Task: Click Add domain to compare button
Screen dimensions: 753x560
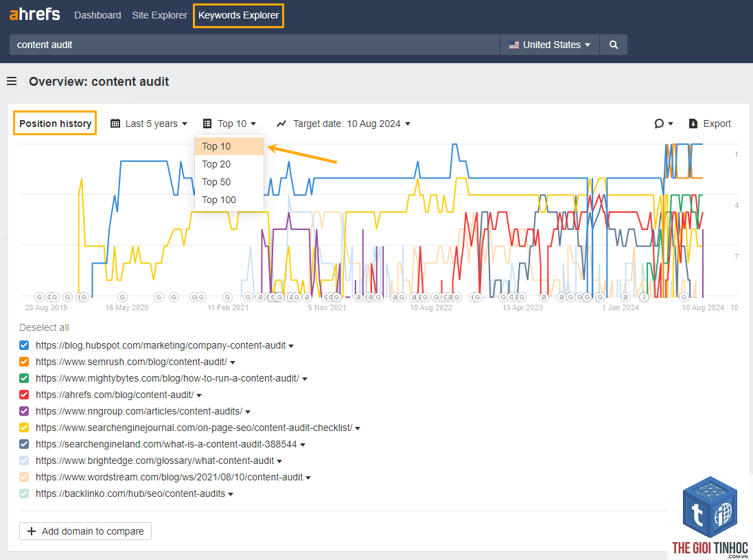Action: point(86,531)
